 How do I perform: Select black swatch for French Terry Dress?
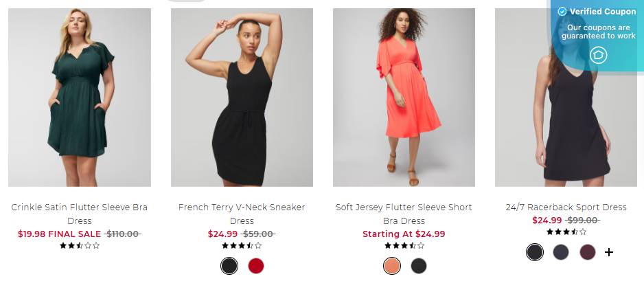pyautogui.click(x=229, y=266)
